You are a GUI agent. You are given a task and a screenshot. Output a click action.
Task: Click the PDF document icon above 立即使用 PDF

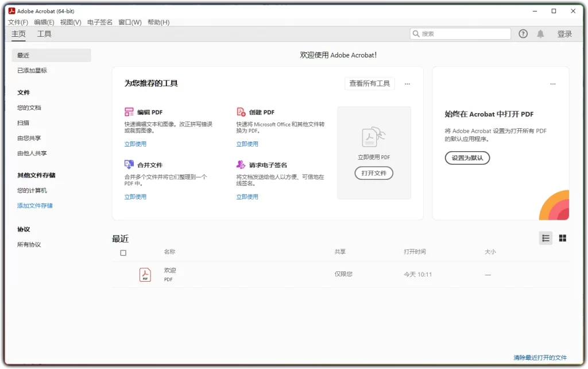point(373,137)
